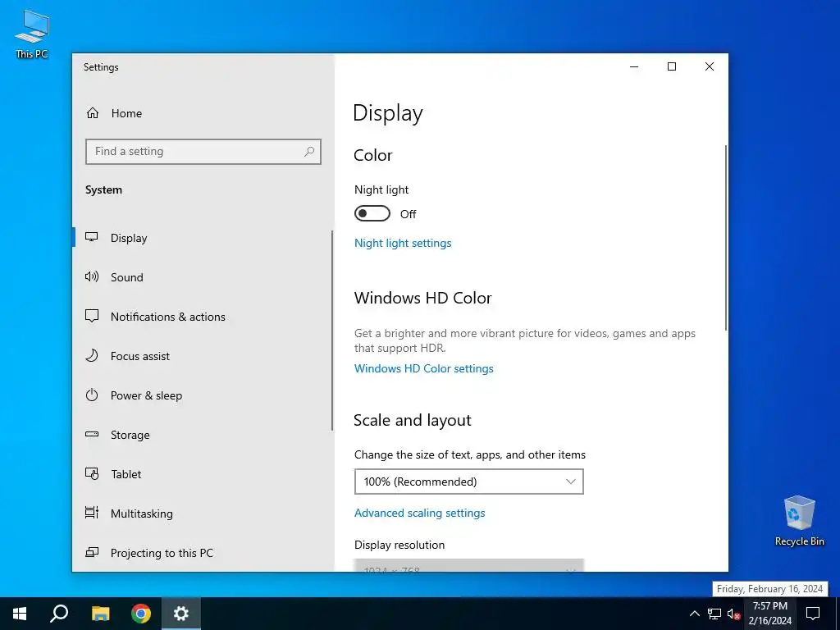Open the Windows Start menu
Screen dimensions: 840x630
[20, 614]
